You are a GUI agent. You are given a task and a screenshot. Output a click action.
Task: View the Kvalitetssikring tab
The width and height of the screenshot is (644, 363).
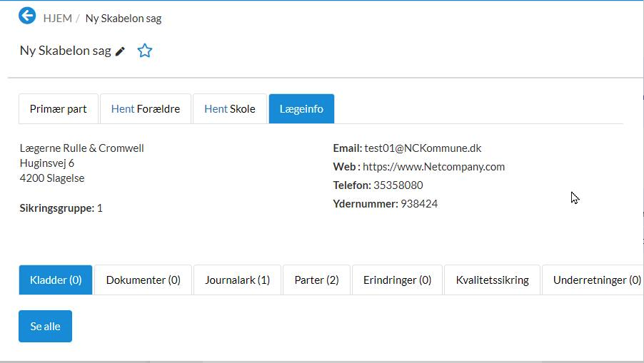492,280
